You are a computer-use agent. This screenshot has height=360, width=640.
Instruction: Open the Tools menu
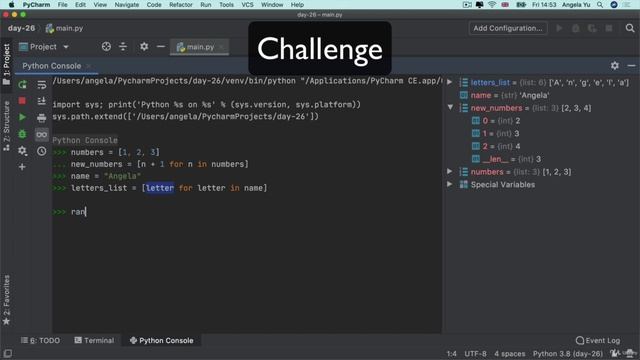click(x=227, y=4)
